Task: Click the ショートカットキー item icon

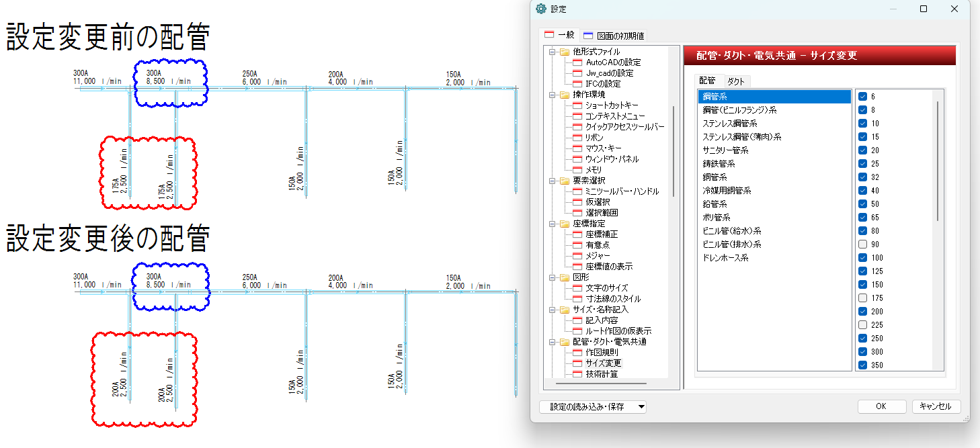Action: tap(577, 105)
